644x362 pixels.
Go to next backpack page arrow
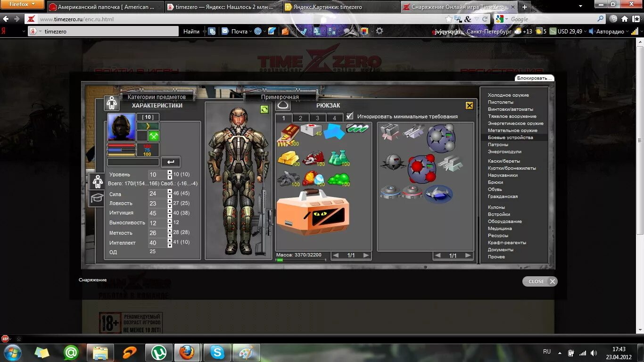point(366,255)
